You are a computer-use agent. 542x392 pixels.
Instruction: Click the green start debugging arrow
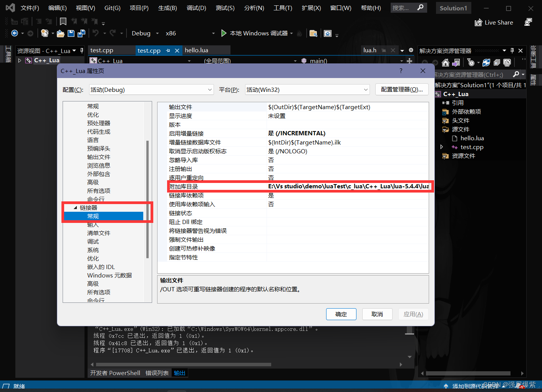point(224,33)
